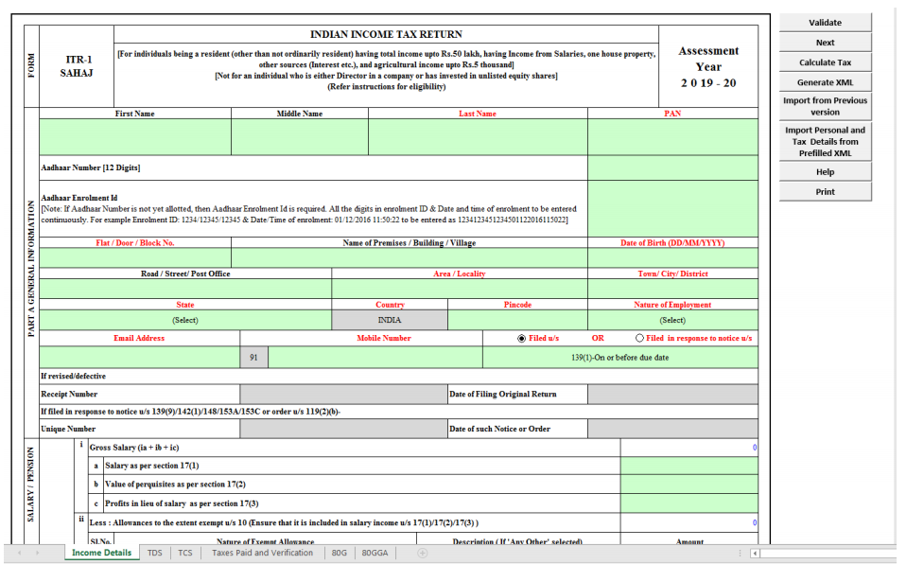Click the Aadhaar Enrolment Id input field
This screenshot has height=582, width=924.
[x=673, y=209]
